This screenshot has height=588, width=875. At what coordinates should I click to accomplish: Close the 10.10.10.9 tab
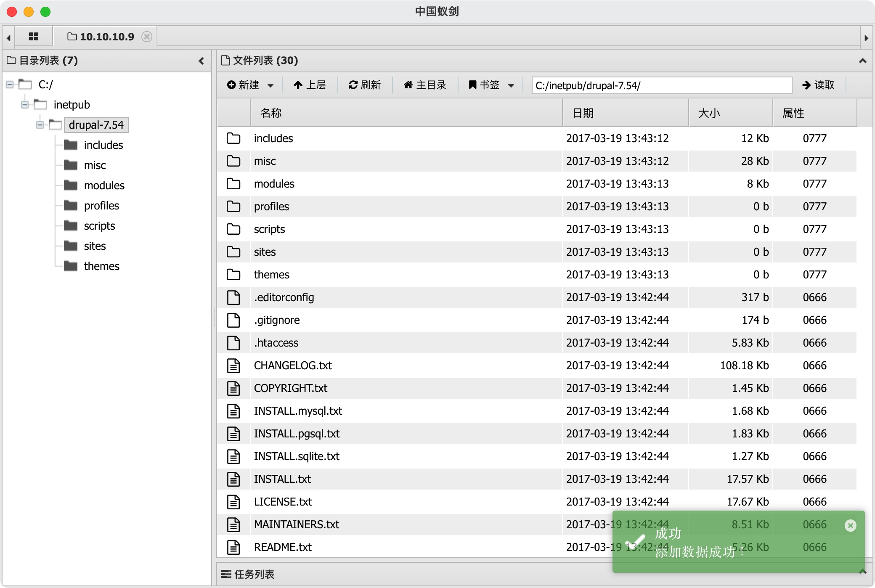coord(146,37)
